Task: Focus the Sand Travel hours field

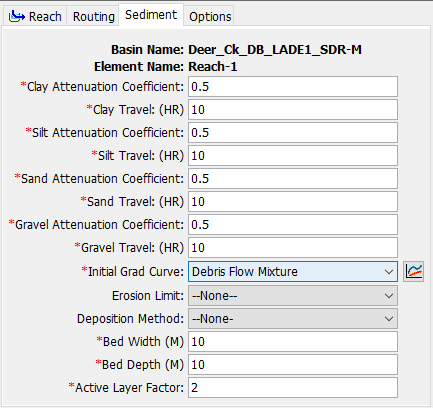Action: coord(293,202)
